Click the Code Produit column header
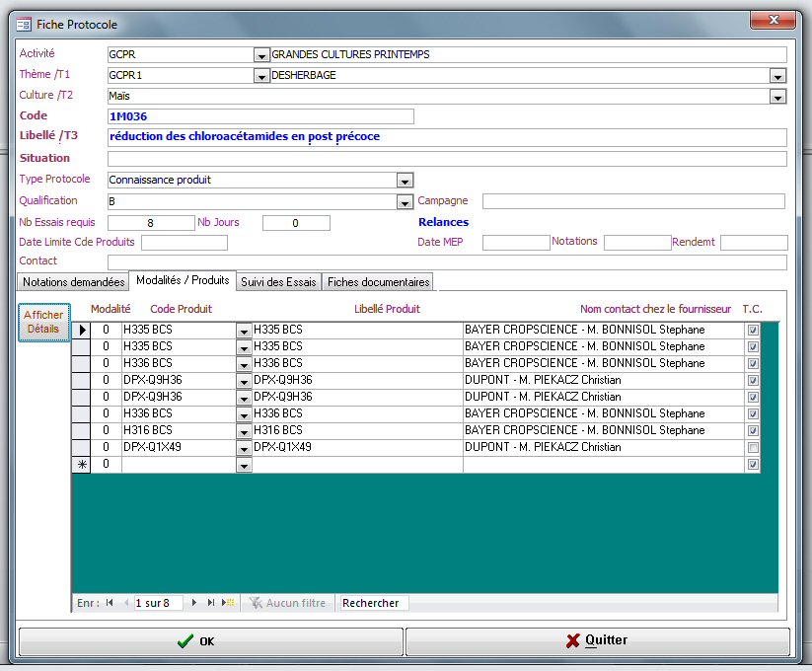The image size is (812, 671). [181, 309]
